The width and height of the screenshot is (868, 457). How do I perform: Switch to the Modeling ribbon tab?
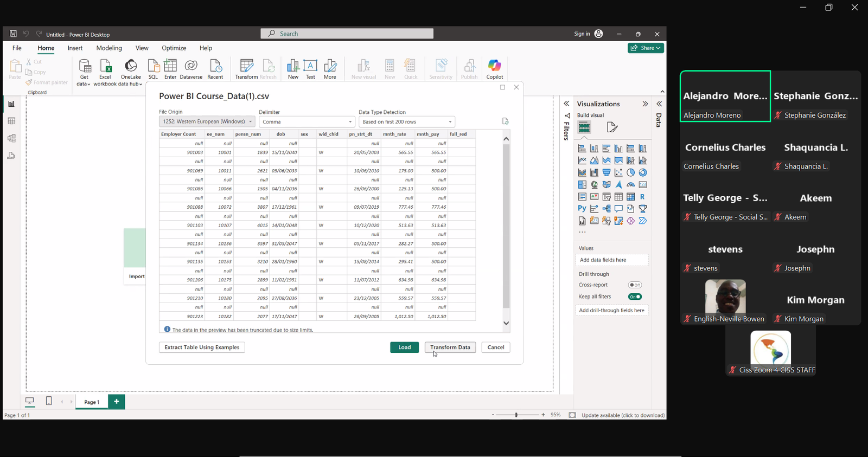109,48
